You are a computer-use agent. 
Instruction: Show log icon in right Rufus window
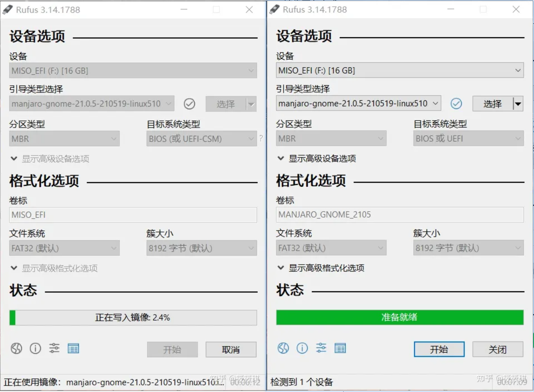(340, 348)
